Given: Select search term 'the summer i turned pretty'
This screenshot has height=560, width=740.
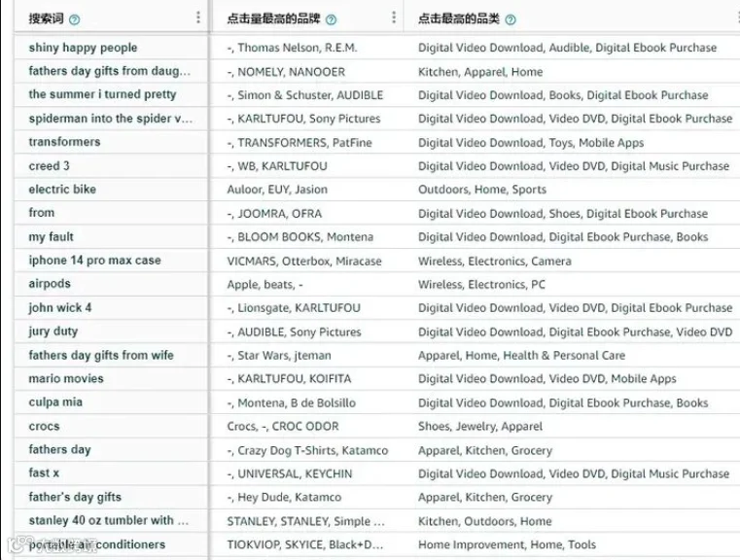Looking at the screenshot, I should click(102, 94).
